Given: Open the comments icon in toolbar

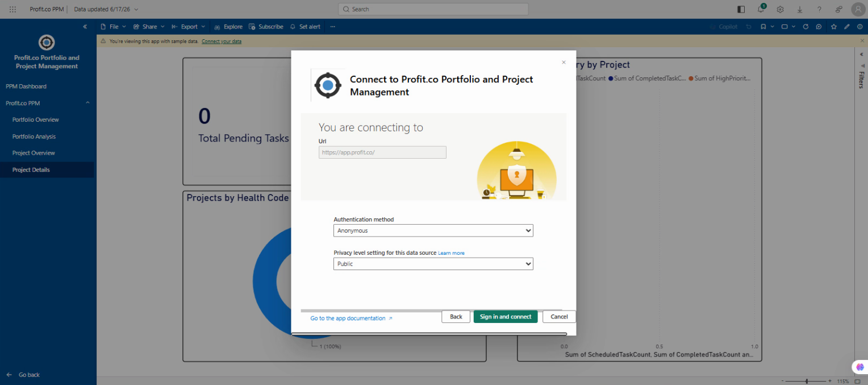Looking at the screenshot, I should click(x=819, y=27).
